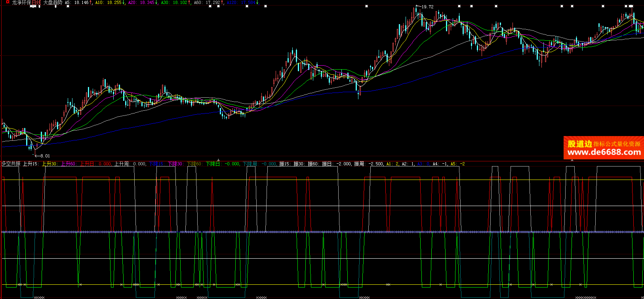
Task: Click the green down arrow after A20 value
Action: (x=156, y=2)
